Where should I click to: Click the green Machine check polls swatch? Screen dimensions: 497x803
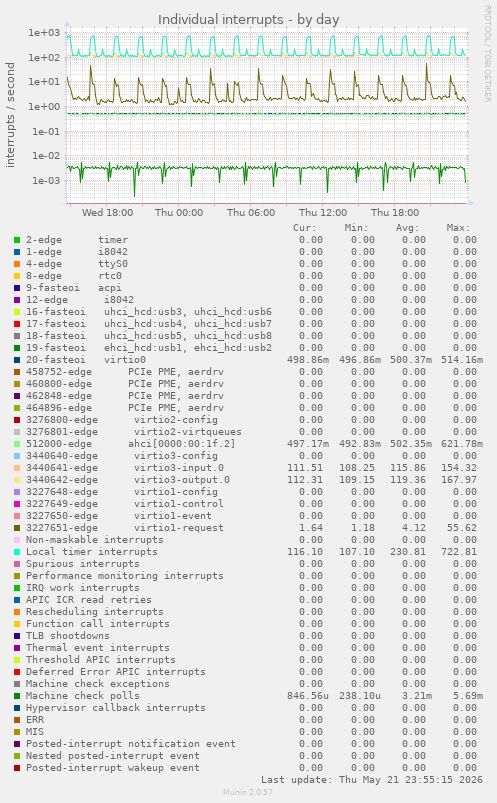pyautogui.click(x=17, y=696)
